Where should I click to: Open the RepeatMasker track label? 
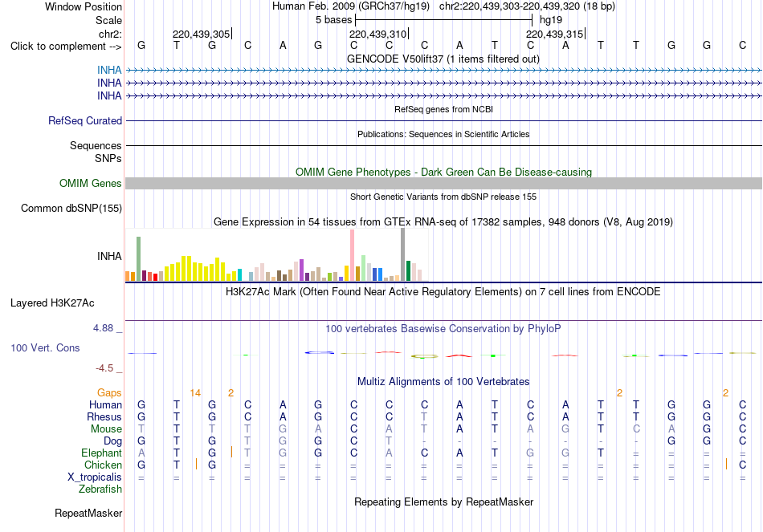[x=88, y=513]
